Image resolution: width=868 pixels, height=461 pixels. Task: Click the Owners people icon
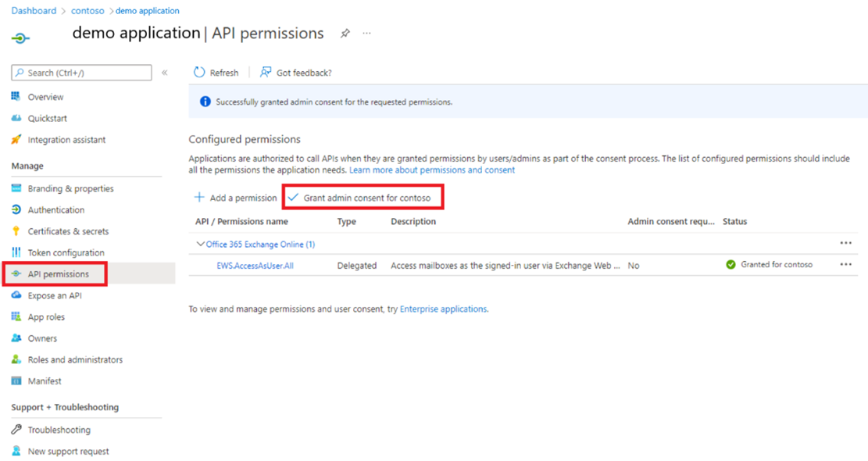[x=16, y=338]
